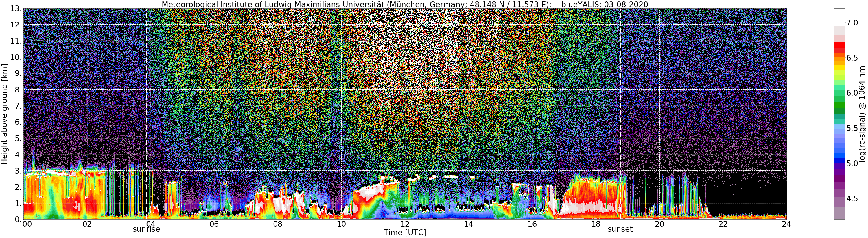Click the time axis tick label '08'
Image resolution: width=868 pixels, height=238 pixels.
[x=278, y=224]
